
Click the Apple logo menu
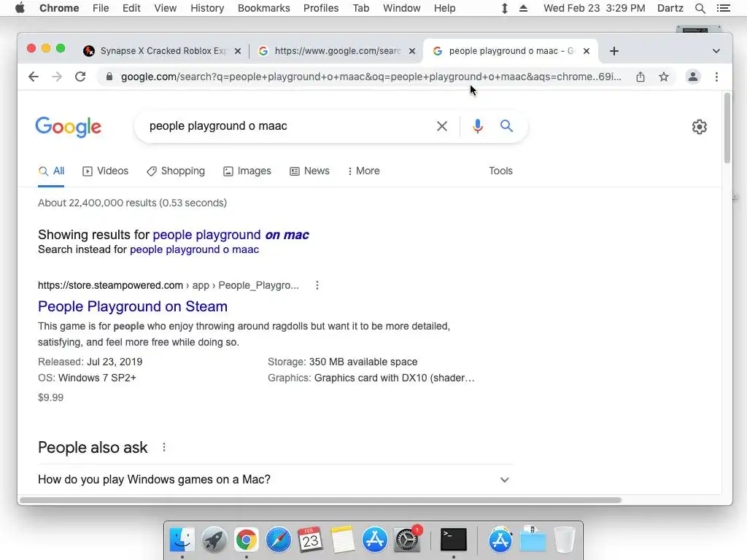tap(20, 8)
